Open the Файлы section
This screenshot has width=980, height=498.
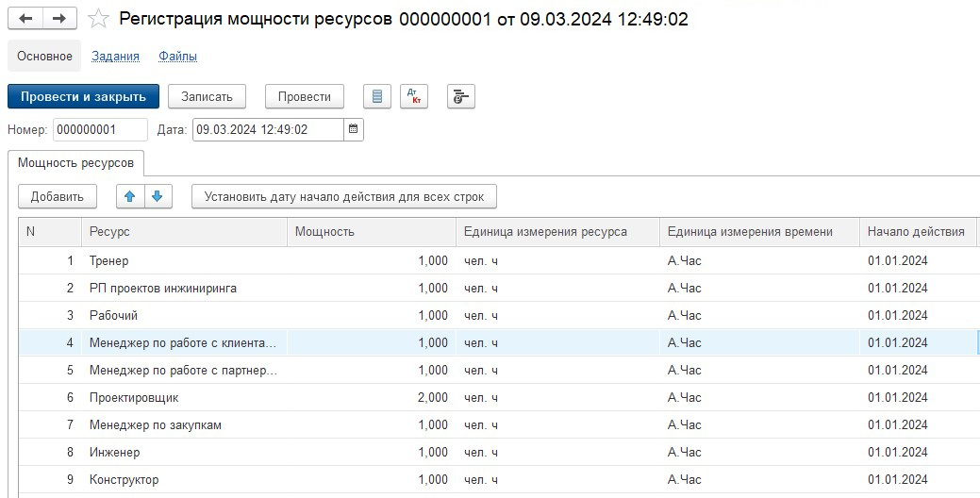(177, 57)
